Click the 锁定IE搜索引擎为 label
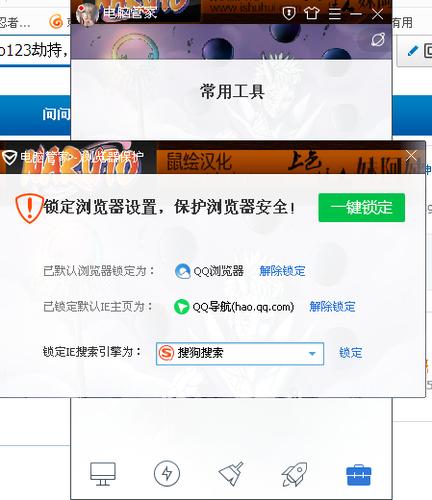The height and width of the screenshot is (500, 432). pos(92,352)
